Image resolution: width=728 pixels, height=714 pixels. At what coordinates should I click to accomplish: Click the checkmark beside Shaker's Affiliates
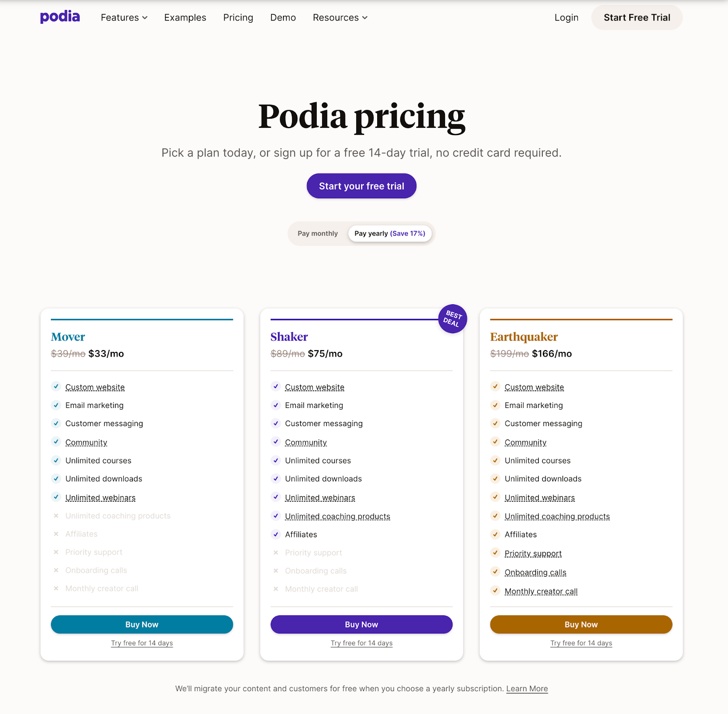[x=276, y=534]
